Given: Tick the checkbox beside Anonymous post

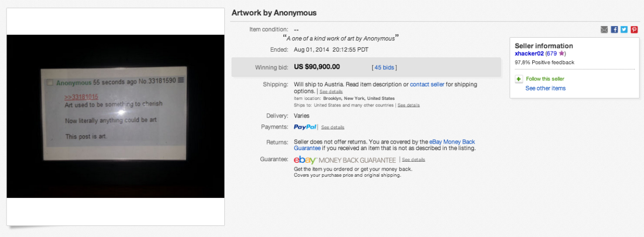Looking at the screenshot, I should (x=50, y=82).
